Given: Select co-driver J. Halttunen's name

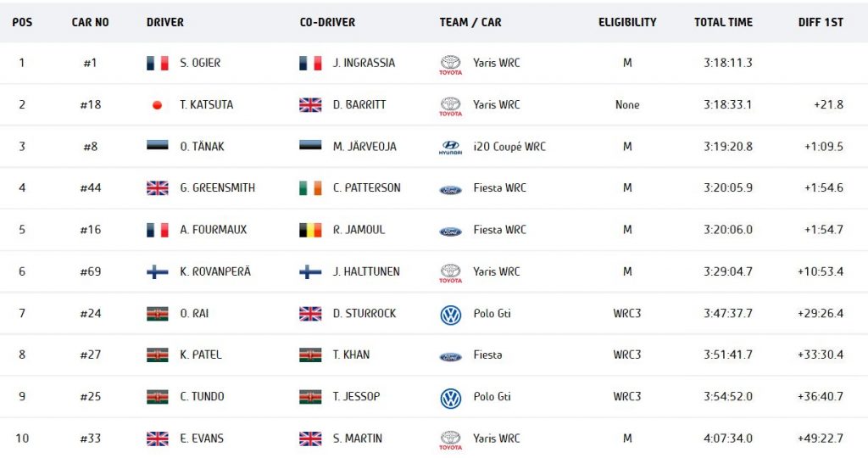Looking at the screenshot, I should click(366, 271).
